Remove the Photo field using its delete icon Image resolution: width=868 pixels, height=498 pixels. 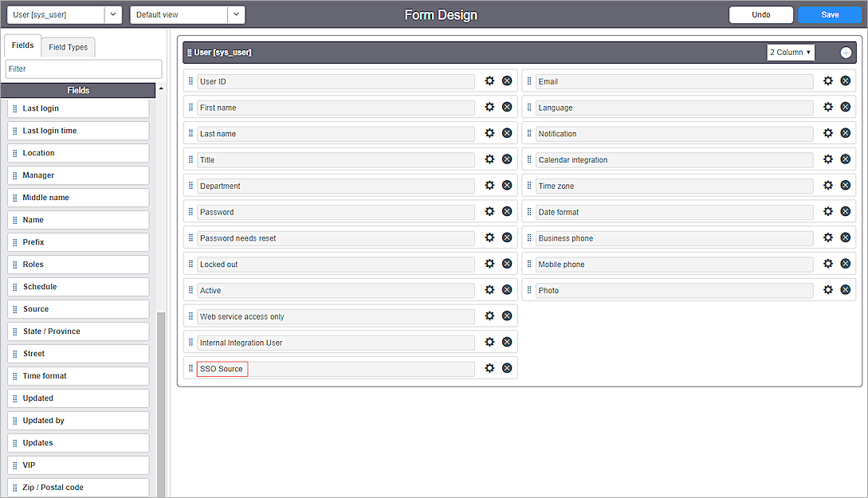[x=845, y=290]
